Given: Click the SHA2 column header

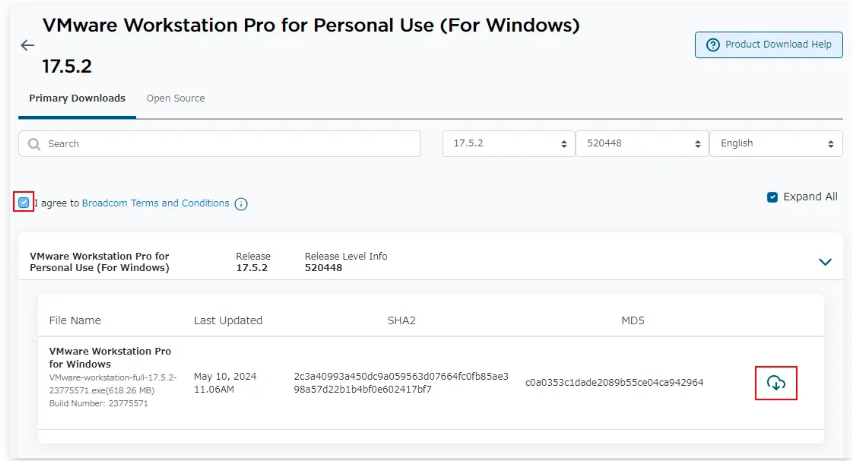Looking at the screenshot, I should [401, 320].
